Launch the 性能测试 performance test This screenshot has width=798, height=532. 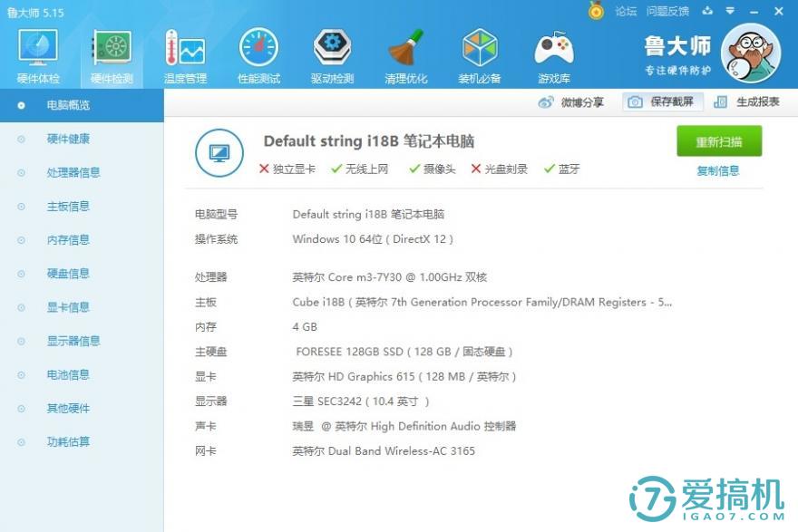point(258,53)
